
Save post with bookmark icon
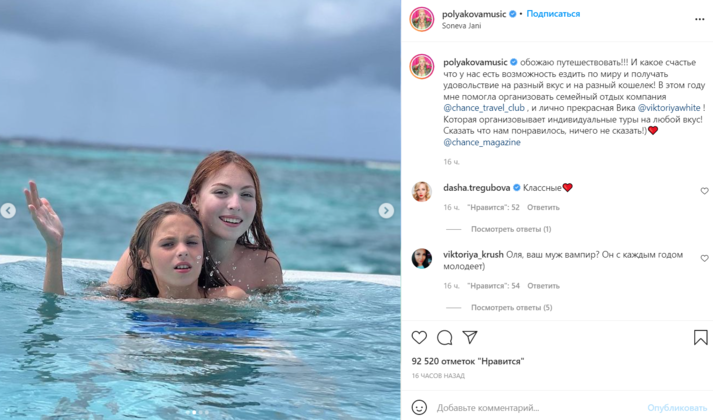701,338
